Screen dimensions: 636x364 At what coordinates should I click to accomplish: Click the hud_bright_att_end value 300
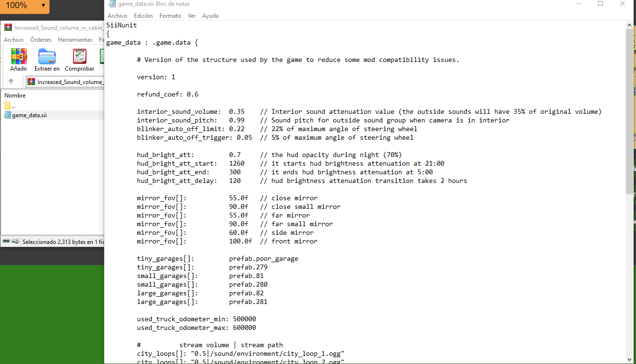(235, 172)
